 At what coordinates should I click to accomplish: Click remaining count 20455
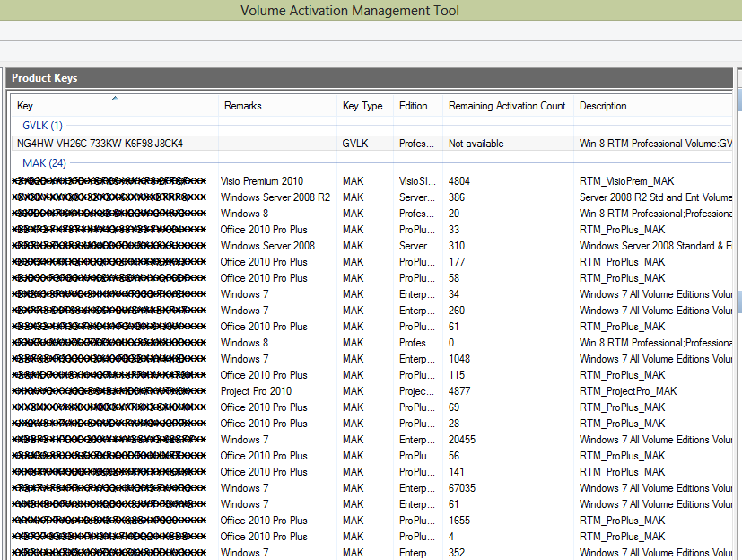[462, 440]
